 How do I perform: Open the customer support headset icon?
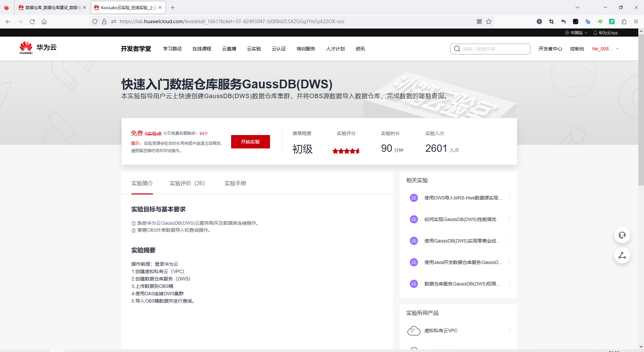click(622, 235)
